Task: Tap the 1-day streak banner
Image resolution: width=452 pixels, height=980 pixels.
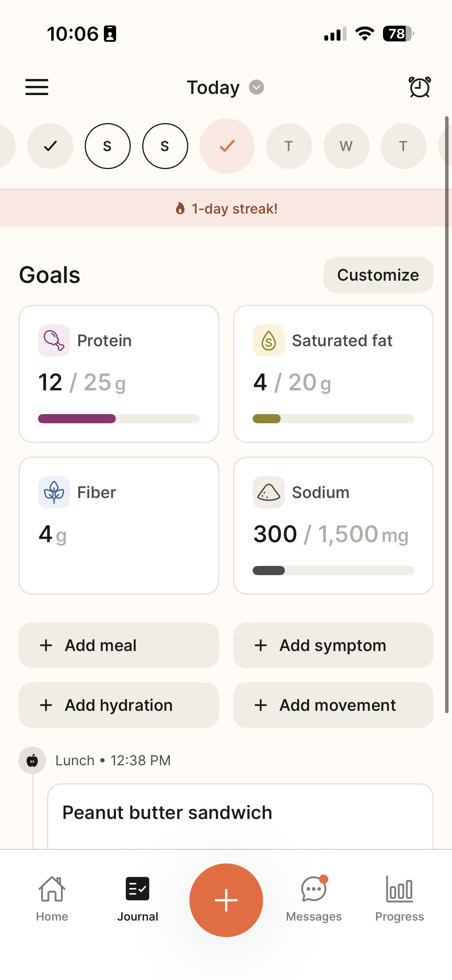Action: pos(226,209)
